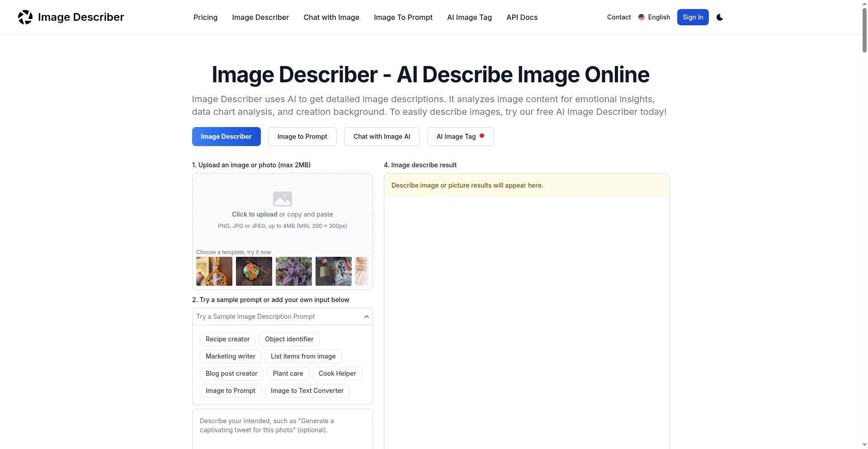Image resolution: width=868 pixels, height=449 pixels.
Task: Choose the Blog post creator prompt
Action: (x=231, y=373)
